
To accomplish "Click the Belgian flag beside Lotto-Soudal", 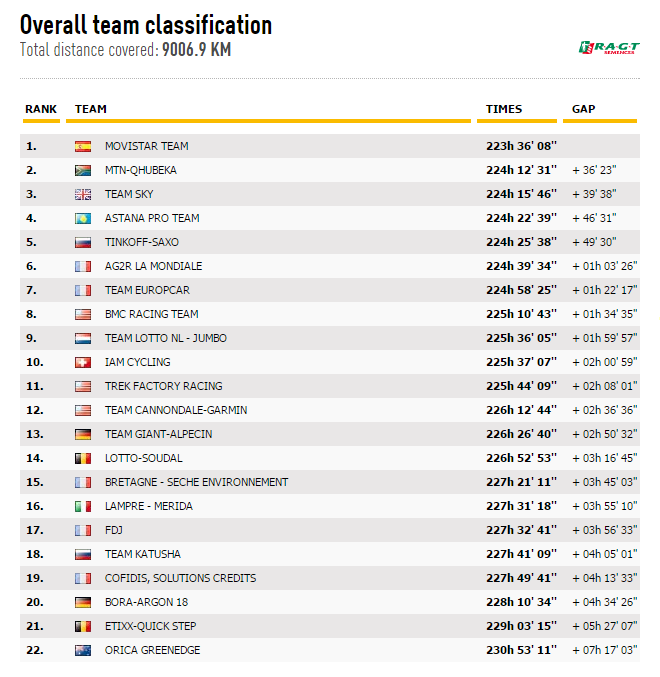I will pos(83,458).
